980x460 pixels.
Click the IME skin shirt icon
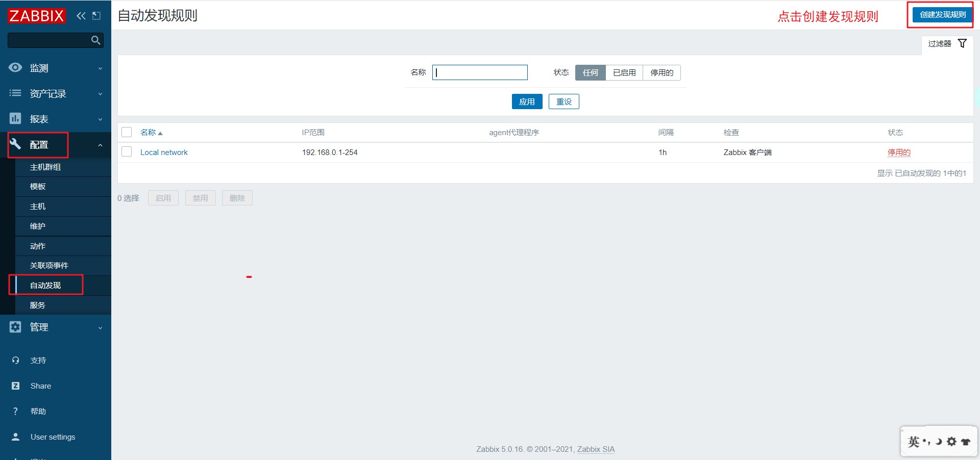(965, 442)
